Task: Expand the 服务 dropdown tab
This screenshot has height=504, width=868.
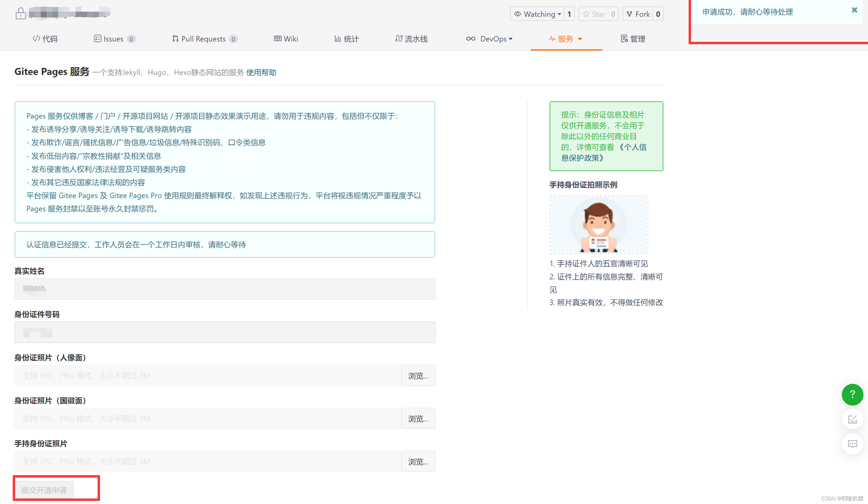Action: pyautogui.click(x=566, y=39)
